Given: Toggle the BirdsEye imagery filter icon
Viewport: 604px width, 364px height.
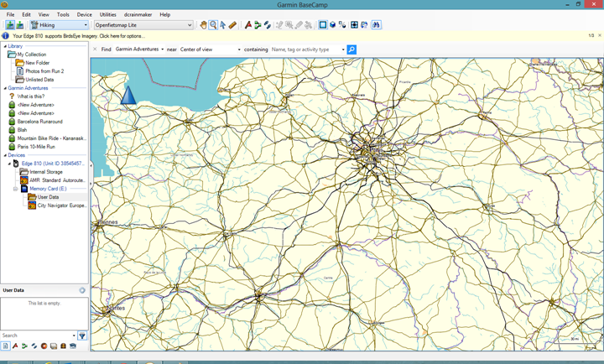Looking at the screenshot, I should click(x=73, y=346).
